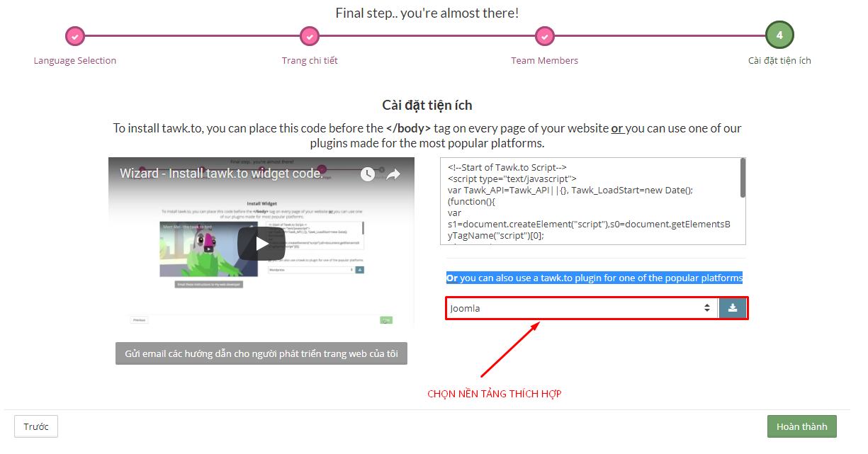Click the Language Selection step checkmark circle
868x454 pixels.
click(74, 36)
